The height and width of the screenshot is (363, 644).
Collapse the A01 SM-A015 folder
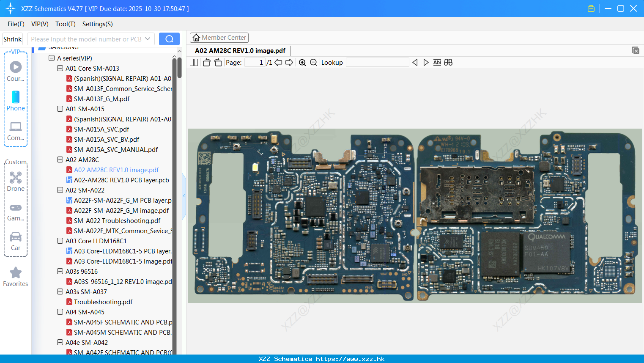coord(60,109)
